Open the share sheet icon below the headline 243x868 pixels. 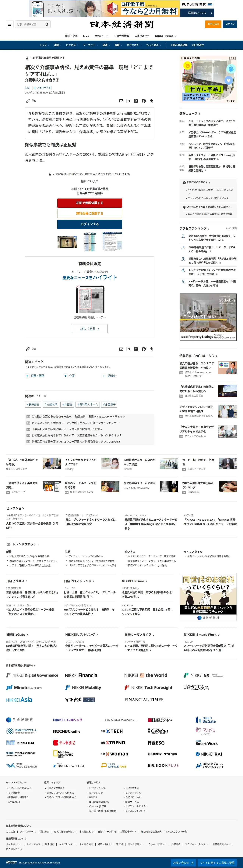(151, 101)
